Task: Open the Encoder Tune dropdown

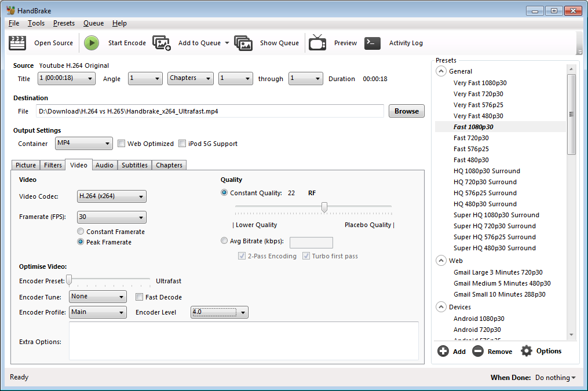Action: pos(97,297)
